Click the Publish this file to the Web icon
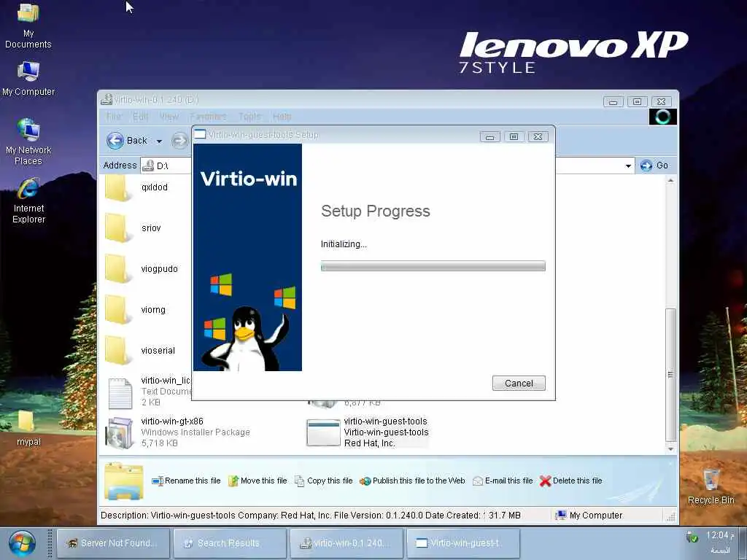Viewport: 747px width, 560px height. [x=365, y=481]
